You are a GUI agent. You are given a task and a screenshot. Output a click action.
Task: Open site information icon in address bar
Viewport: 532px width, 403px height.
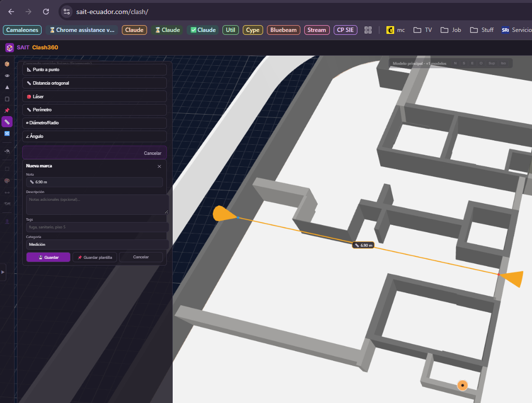67,12
